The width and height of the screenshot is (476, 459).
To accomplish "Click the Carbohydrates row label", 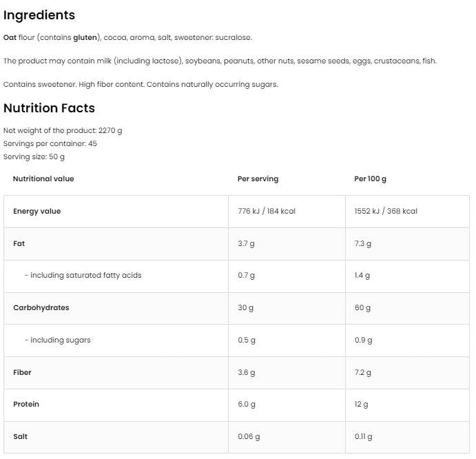I will click(x=41, y=307).
